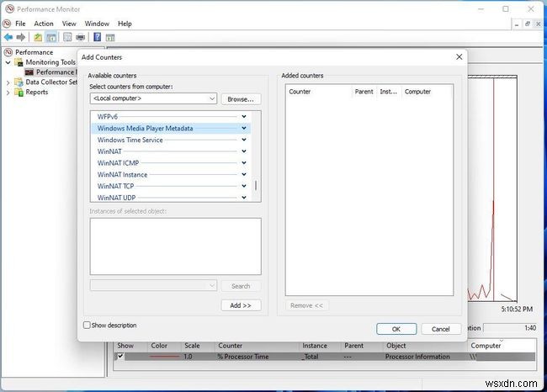
Task: Expand the Reports tree node
Action: pyautogui.click(x=8, y=93)
